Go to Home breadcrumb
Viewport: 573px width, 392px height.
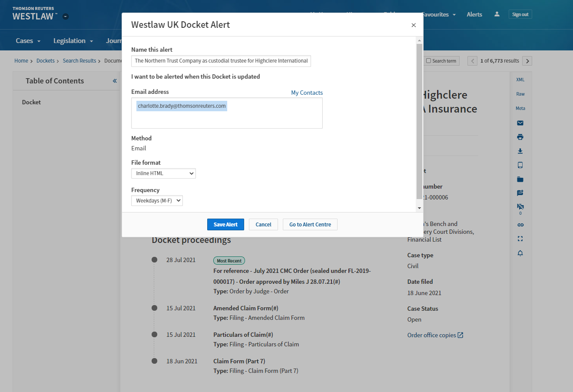pyautogui.click(x=21, y=61)
